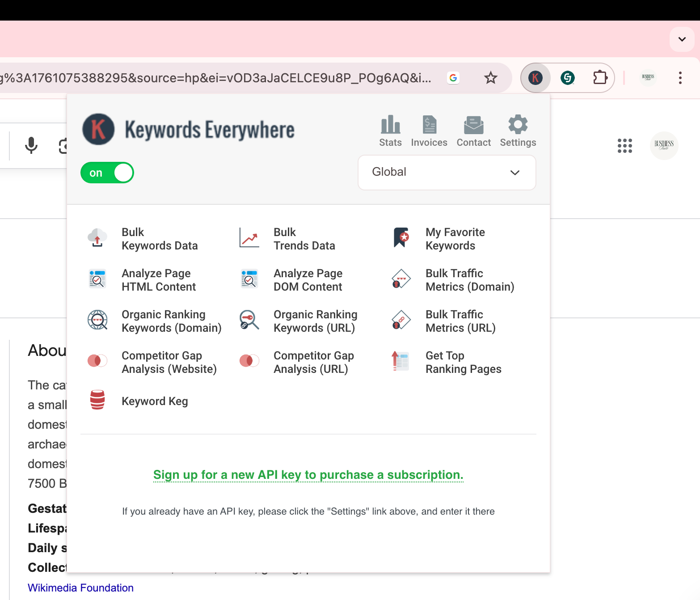Turn off the Keywords Everywhere on toggle
Image resolution: width=700 pixels, height=600 pixels.
[107, 173]
